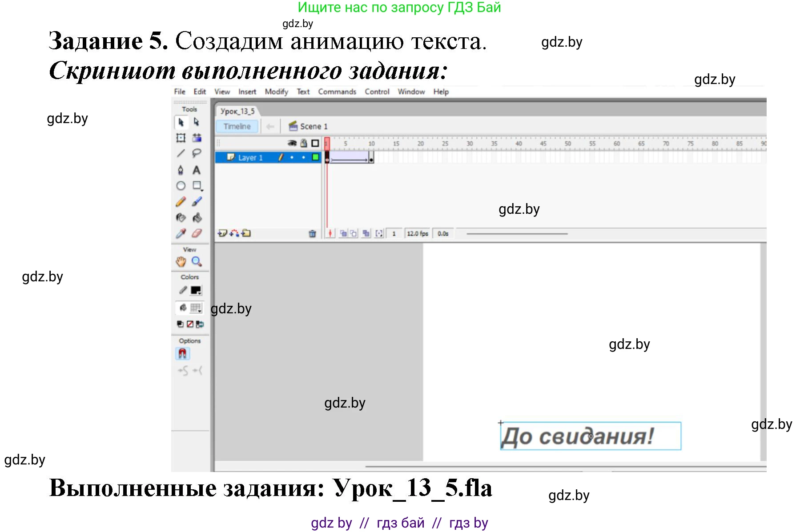Click the Scene 1 button
800x532 pixels.
click(x=313, y=126)
